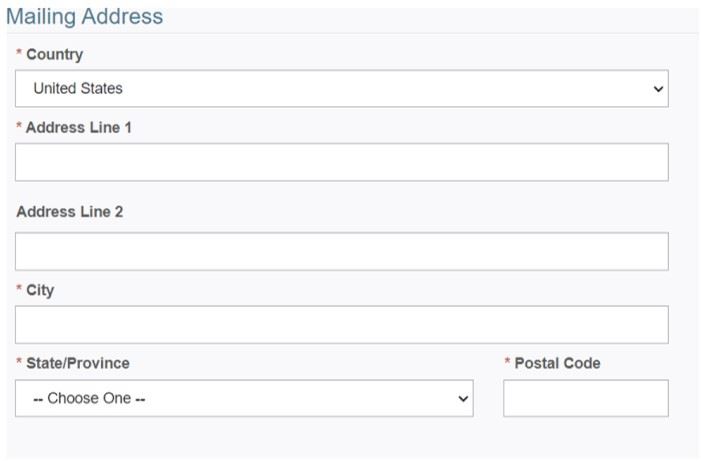Click the required asterisk beside City
701x461 pixels.
[19, 290]
